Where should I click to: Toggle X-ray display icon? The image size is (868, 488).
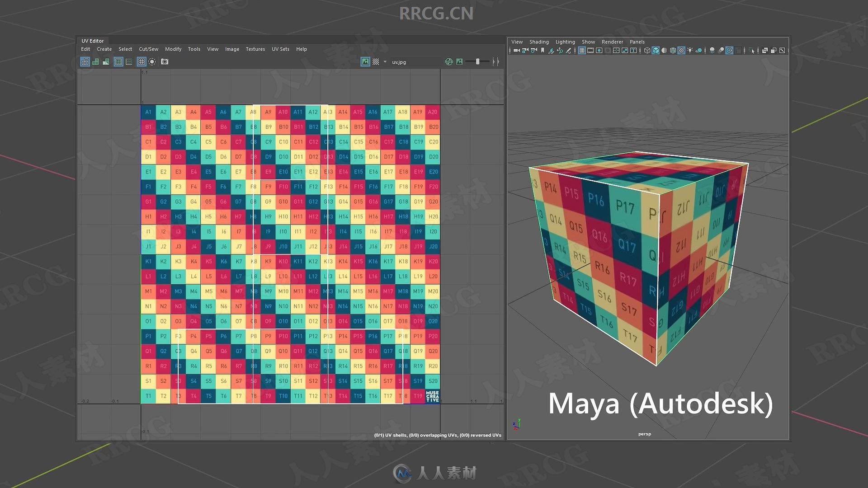point(765,51)
